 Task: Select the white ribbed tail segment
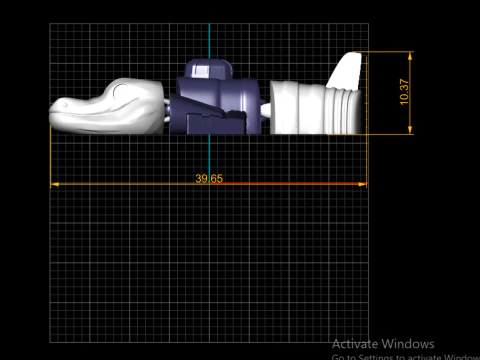(x=316, y=107)
